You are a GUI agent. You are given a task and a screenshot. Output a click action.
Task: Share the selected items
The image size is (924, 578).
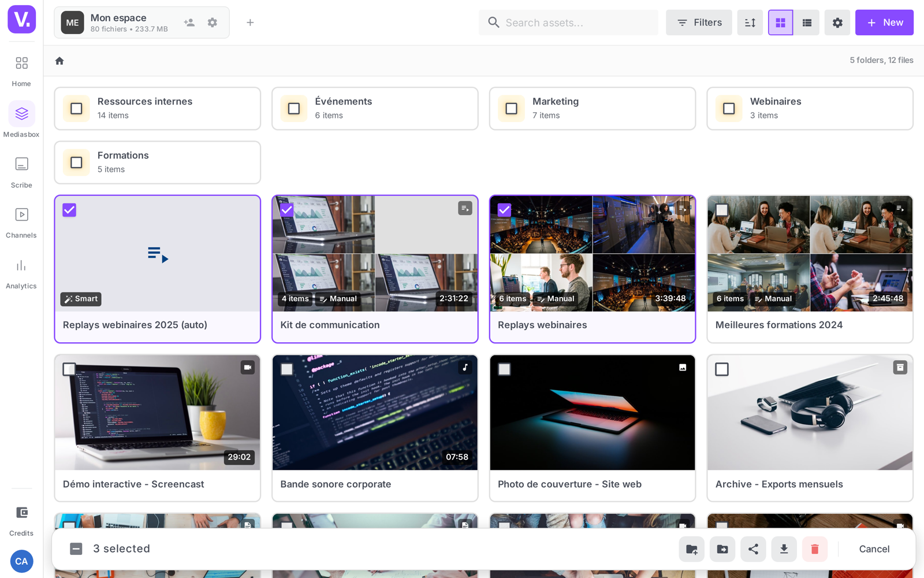[753, 549]
